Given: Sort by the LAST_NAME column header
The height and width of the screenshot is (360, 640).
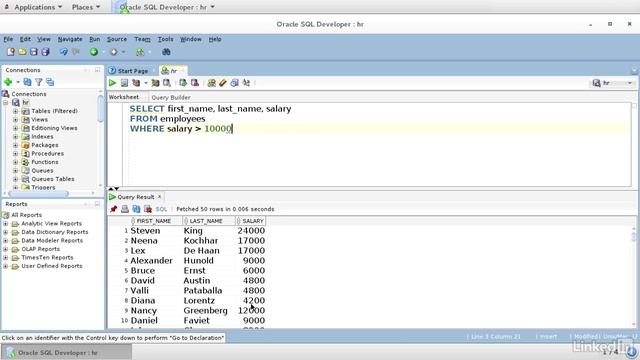Looking at the screenshot, I should click(x=209, y=221).
